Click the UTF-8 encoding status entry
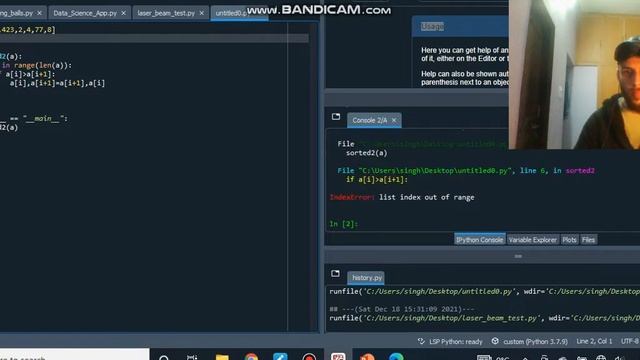This screenshot has height=360, width=640. (x=630, y=341)
